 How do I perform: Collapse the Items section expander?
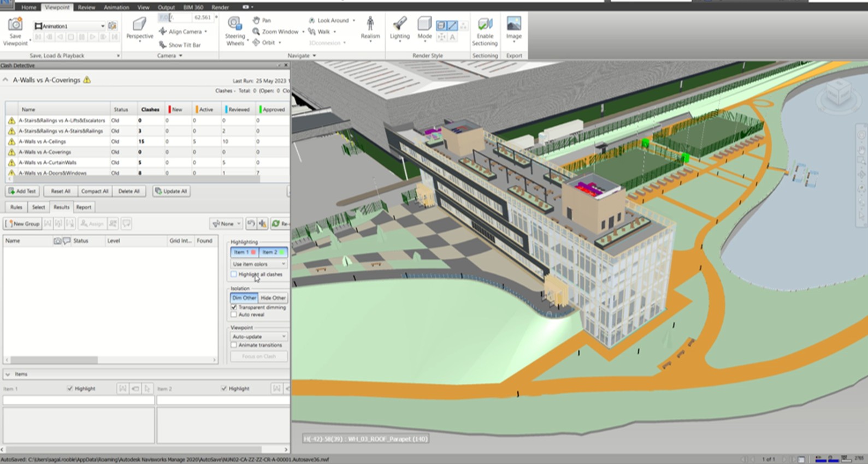pos(8,374)
